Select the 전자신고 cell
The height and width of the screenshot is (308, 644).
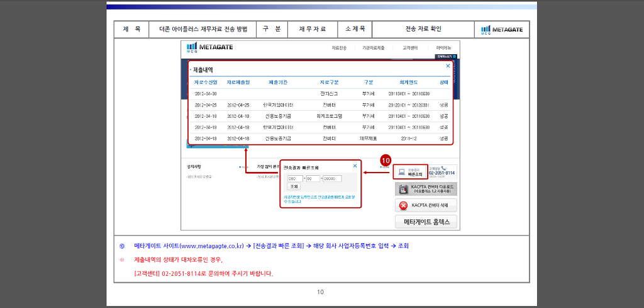pyautogui.click(x=329, y=94)
